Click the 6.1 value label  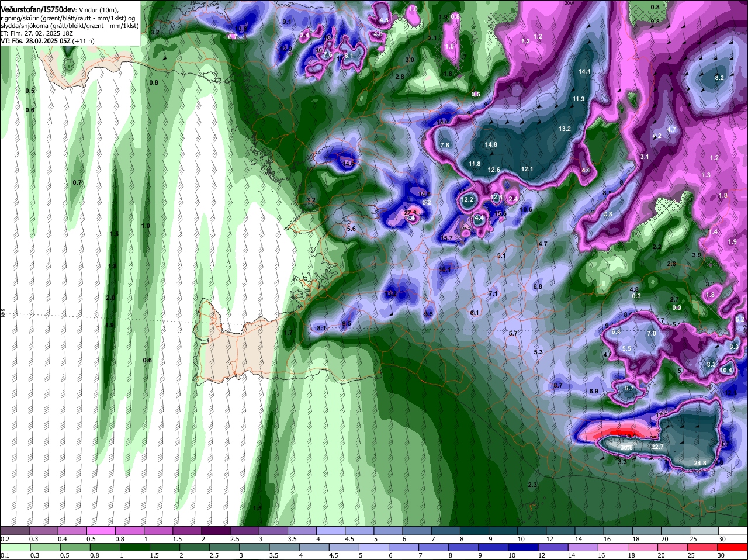tap(475, 313)
